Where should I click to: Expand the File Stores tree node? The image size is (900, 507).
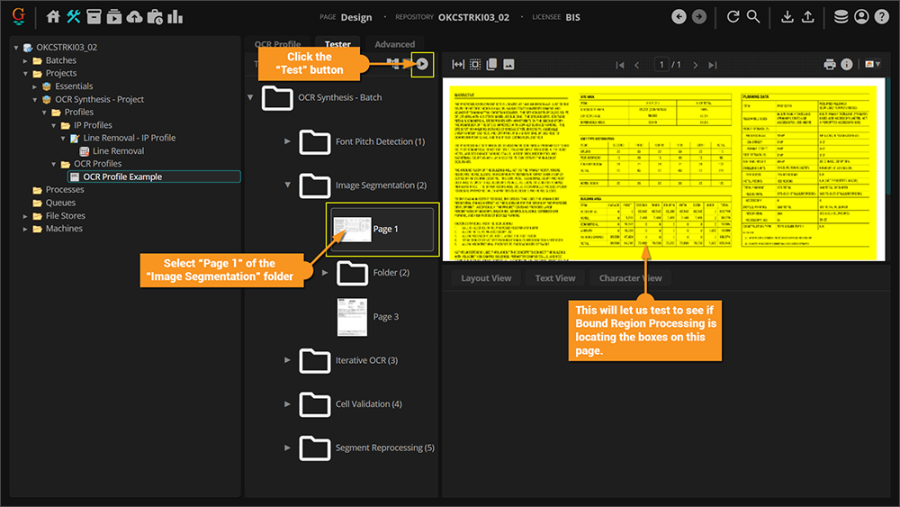25,216
